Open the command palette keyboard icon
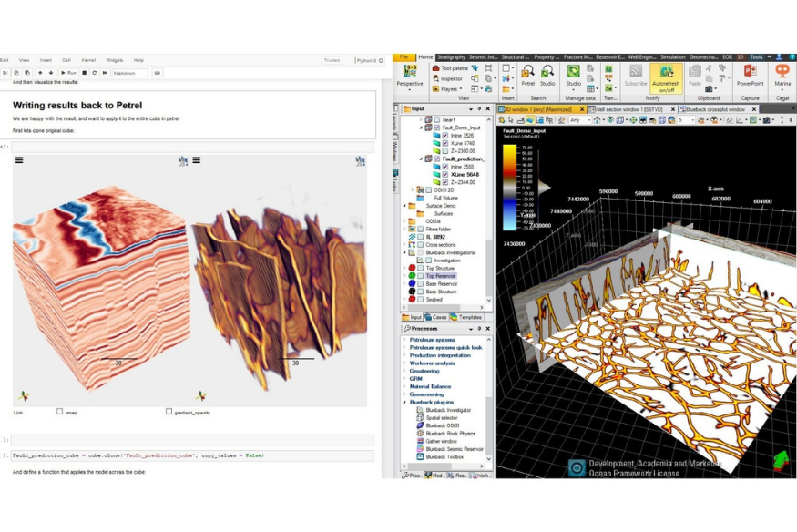Screen dimensions: 797x532 [x=157, y=73]
